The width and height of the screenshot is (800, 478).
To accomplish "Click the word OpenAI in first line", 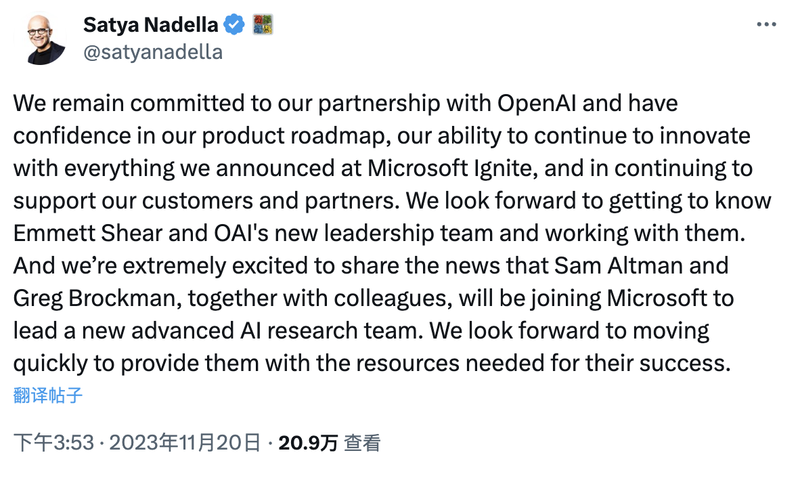I will point(537,104).
